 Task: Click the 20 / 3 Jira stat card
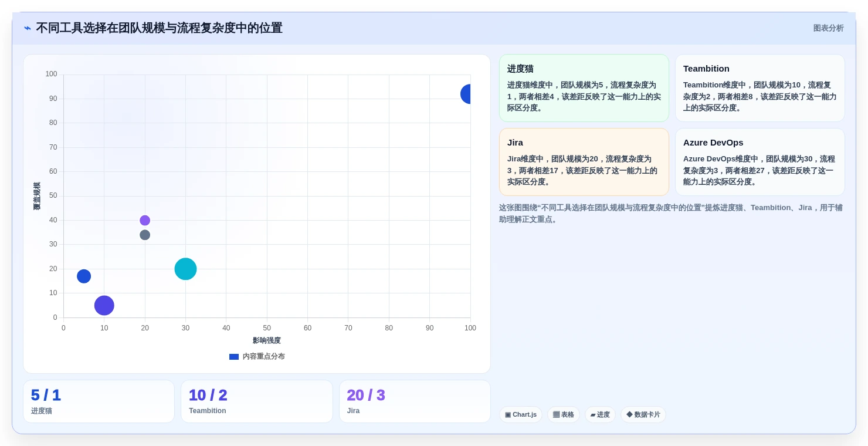tap(415, 401)
